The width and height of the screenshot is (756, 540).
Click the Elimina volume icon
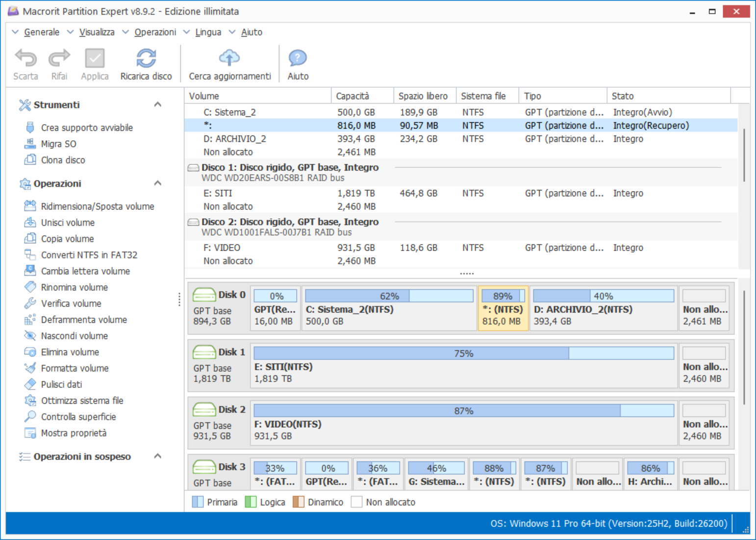click(x=30, y=352)
